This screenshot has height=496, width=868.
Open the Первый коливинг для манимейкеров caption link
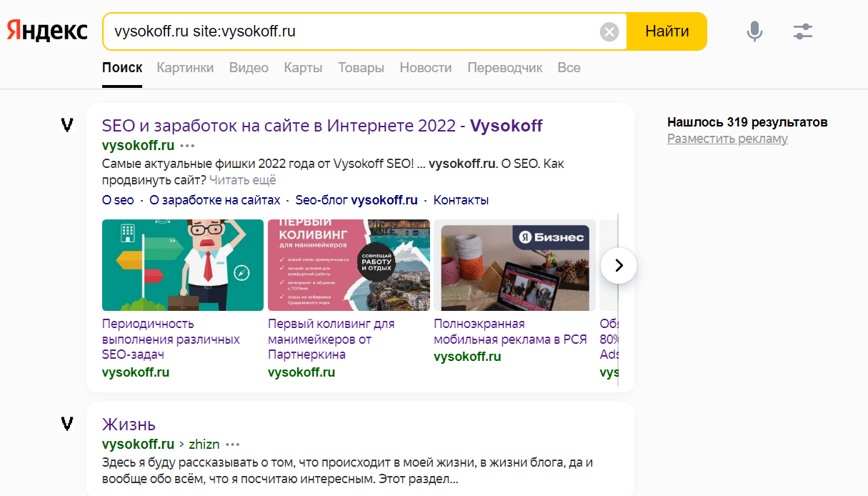(331, 339)
